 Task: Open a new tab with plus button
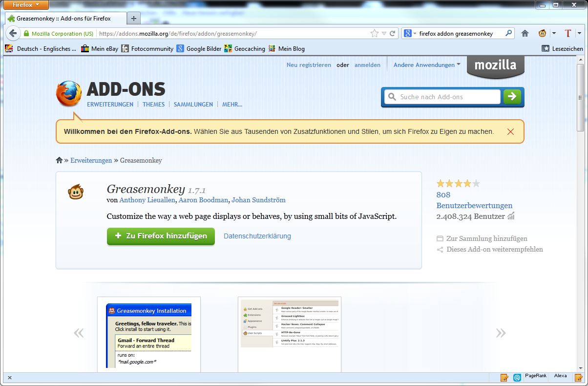pos(134,19)
